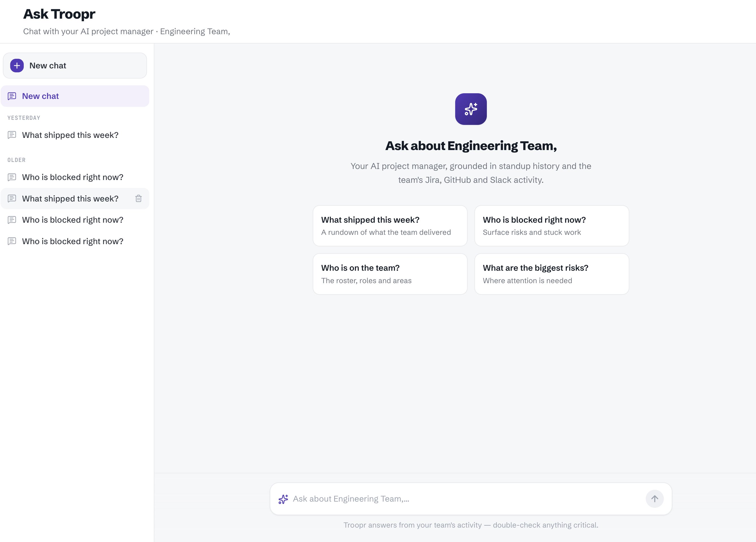Open Yesterday's 'What shipped this week?' conversation
The width and height of the screenshot is (756, 542).
point(75,135)
